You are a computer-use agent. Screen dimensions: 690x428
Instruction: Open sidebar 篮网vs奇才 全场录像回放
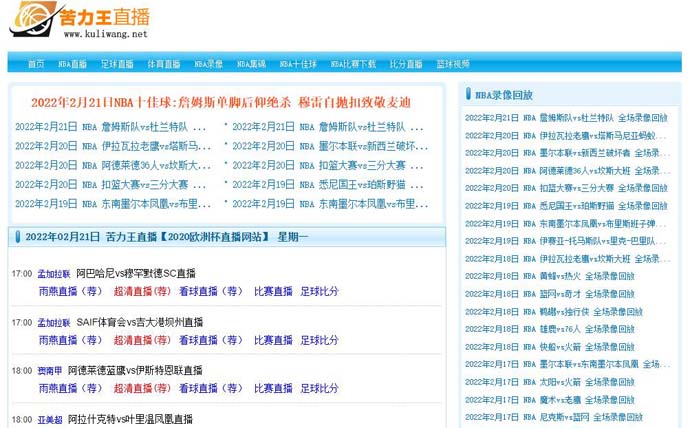(x=550, y=294)
